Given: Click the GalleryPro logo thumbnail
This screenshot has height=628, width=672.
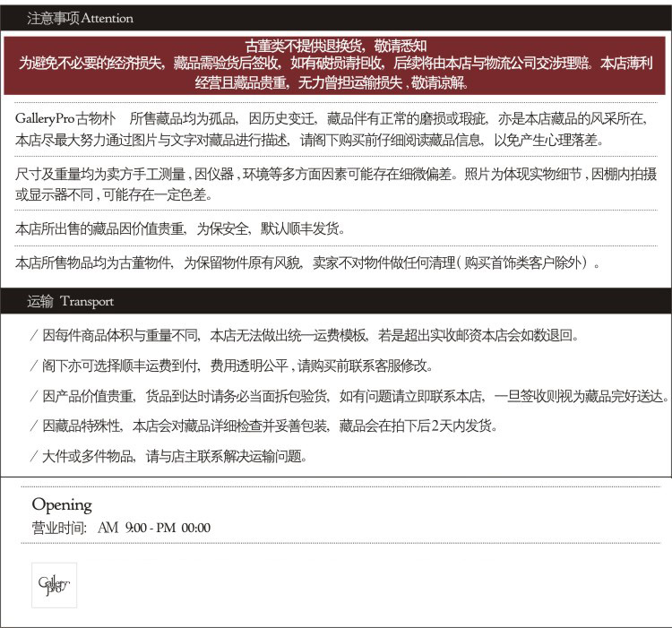Looking at the screenshot, I should point(54,585).
